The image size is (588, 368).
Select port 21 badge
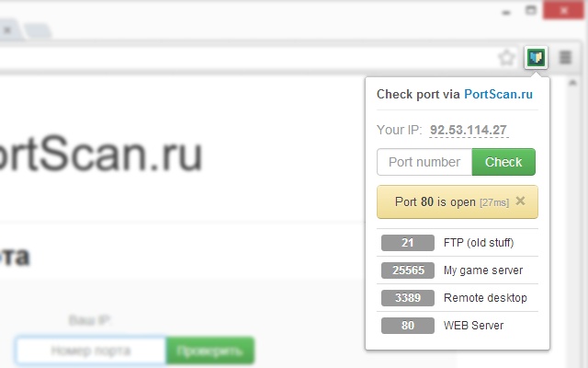click(x=408, y=243)
